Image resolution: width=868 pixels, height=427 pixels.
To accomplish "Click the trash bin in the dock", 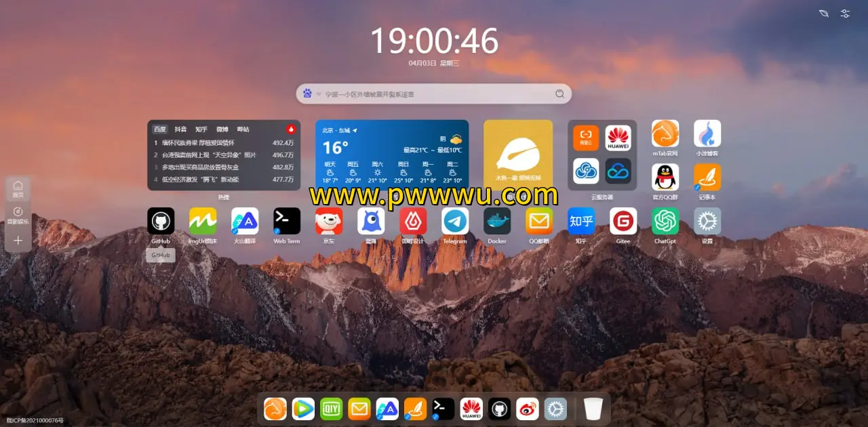I will (x=593, y=409).
